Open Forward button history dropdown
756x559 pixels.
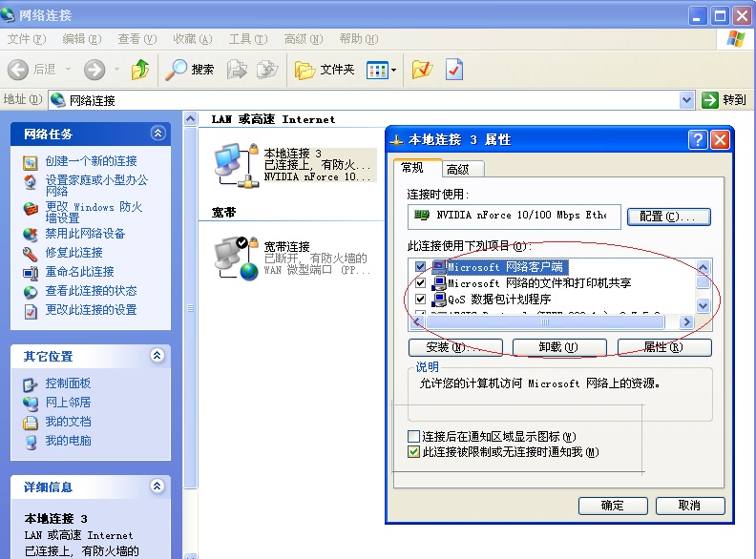116,70
